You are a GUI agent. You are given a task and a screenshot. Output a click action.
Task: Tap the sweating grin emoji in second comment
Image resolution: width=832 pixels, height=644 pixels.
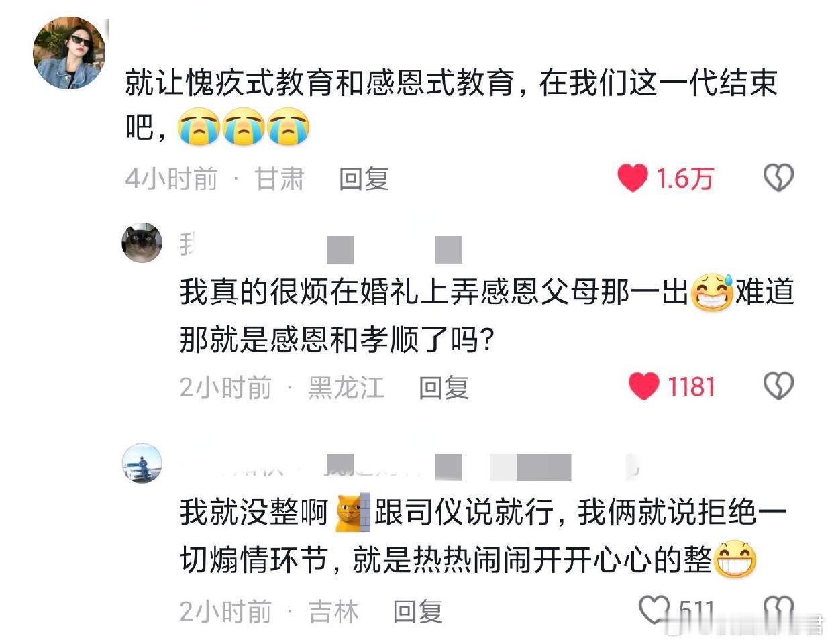pyautogui.click(x=712, y=292)
